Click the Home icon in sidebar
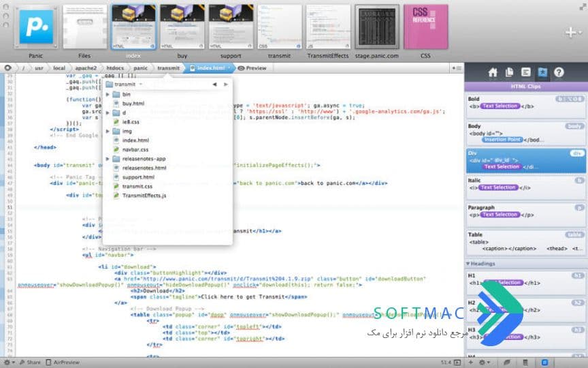The height and width of the screenshot is (368, 588). pyautogui.click(x=493, y=72)
